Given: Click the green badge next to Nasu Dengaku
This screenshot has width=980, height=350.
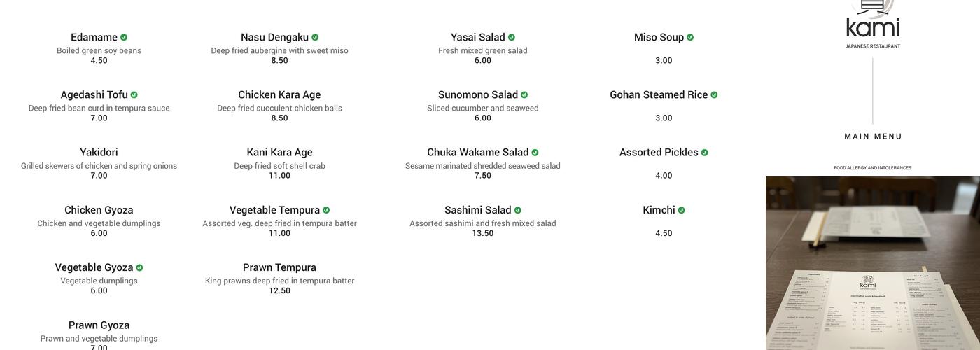Looking at the screenshot, I should tap(315, 38).
